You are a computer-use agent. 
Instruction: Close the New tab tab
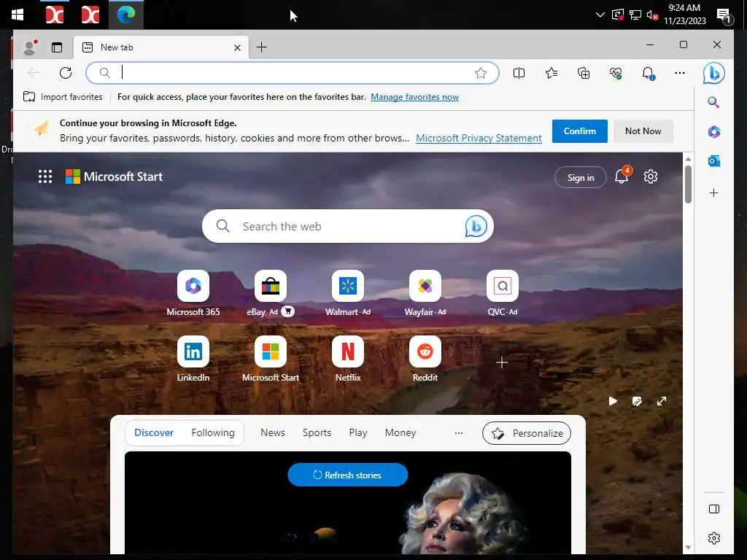tap(237, 47)
